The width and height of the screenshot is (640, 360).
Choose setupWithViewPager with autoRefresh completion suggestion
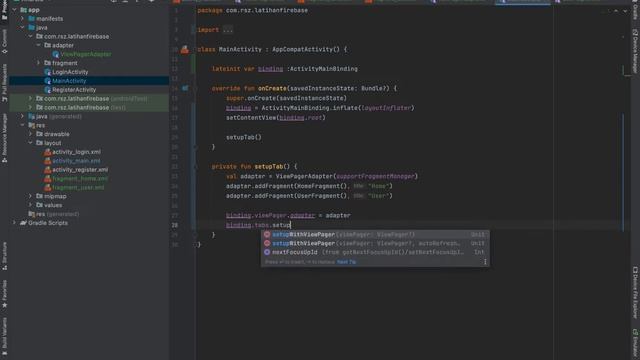pos(375,243)
